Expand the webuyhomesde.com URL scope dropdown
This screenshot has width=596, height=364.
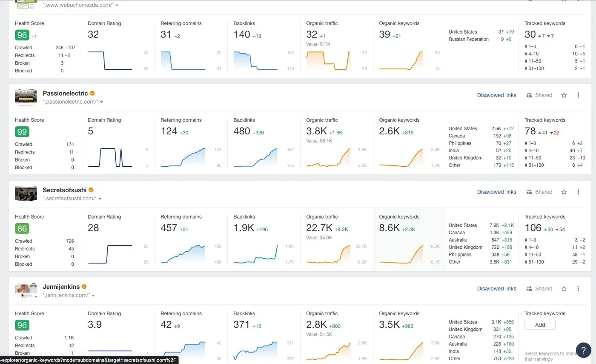(x=117, y=6)
